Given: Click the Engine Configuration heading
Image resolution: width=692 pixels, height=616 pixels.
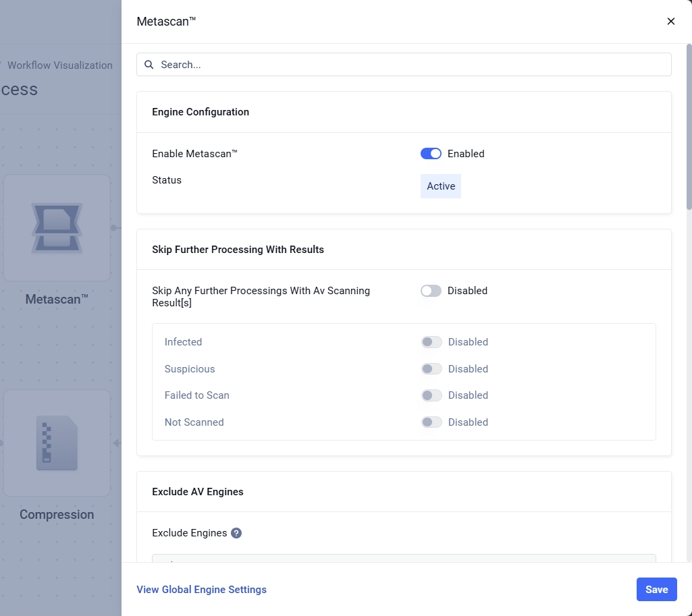Looking at the screenshot, I should (201, 112).
